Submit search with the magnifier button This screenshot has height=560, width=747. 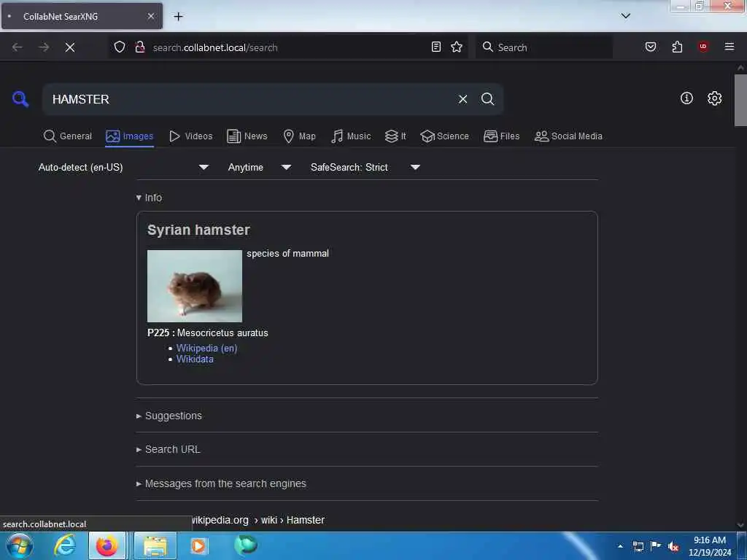[487, 99]
